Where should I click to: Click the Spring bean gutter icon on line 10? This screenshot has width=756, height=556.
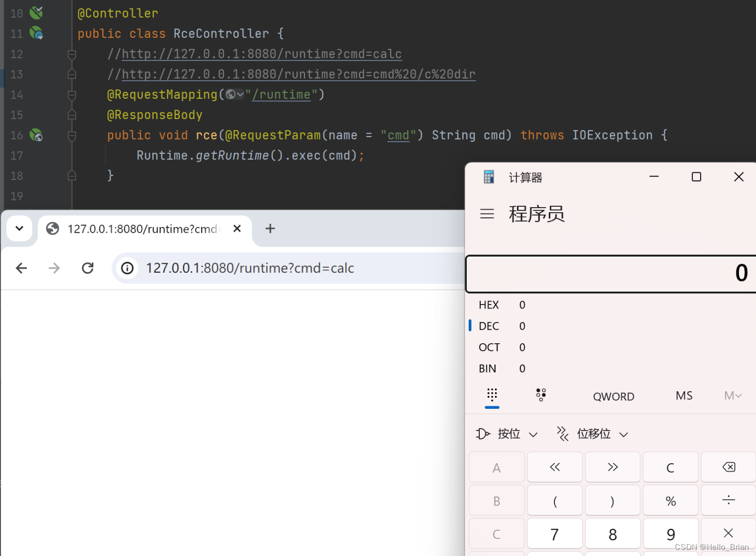point(36,13)
